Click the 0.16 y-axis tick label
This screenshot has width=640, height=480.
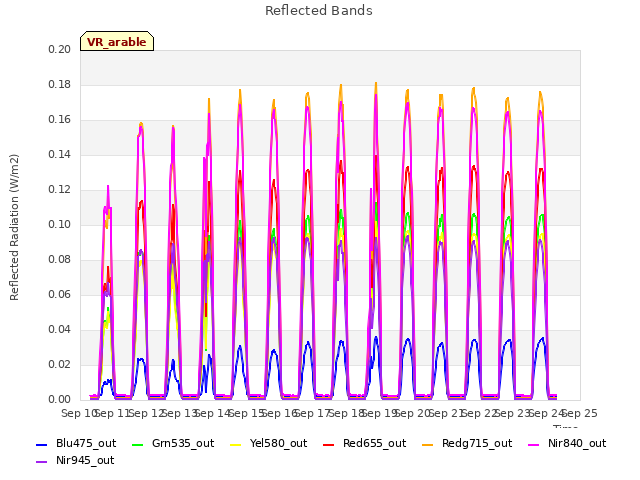tap(60, 120)
